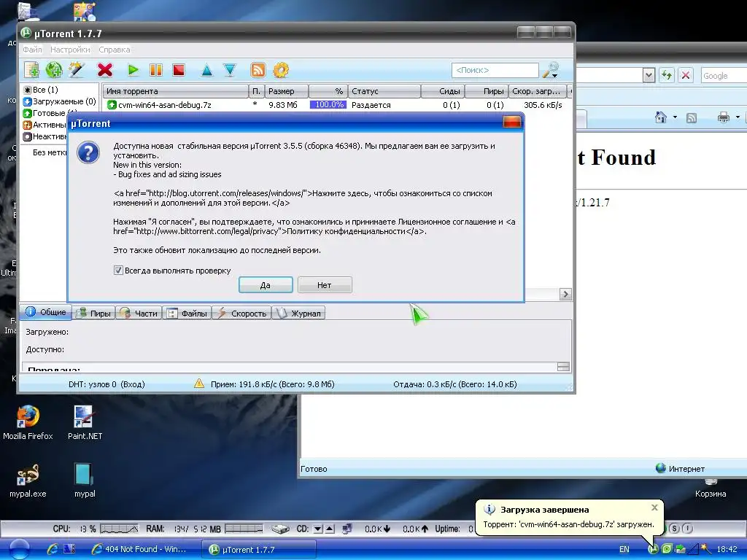
Task: Switch to the Файлы tab
Action: 187,314
